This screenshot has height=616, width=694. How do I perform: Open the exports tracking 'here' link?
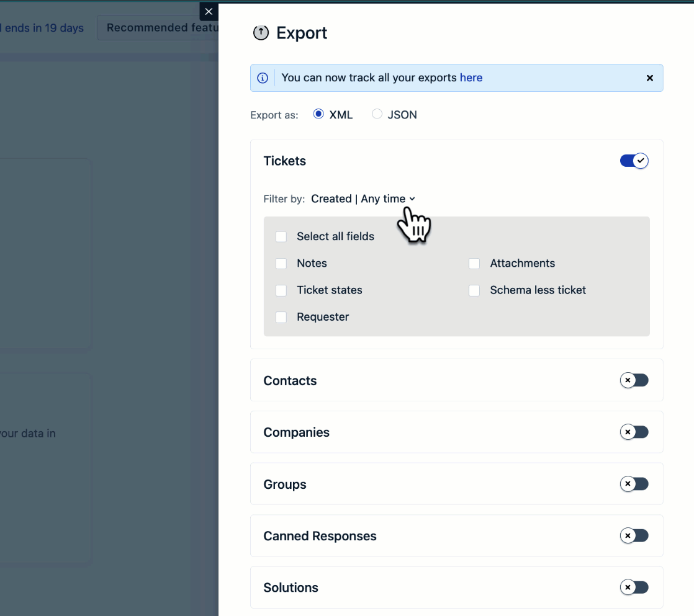tap(471, 78)
